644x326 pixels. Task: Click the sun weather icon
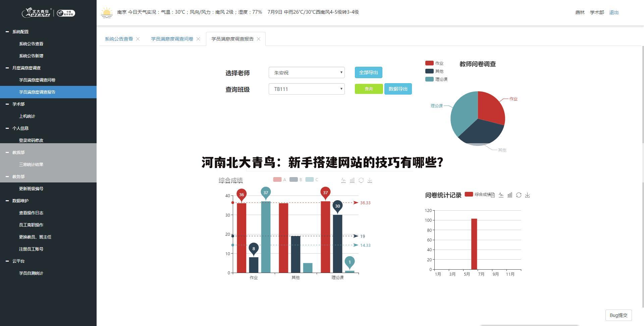click(x=107, y=13)
